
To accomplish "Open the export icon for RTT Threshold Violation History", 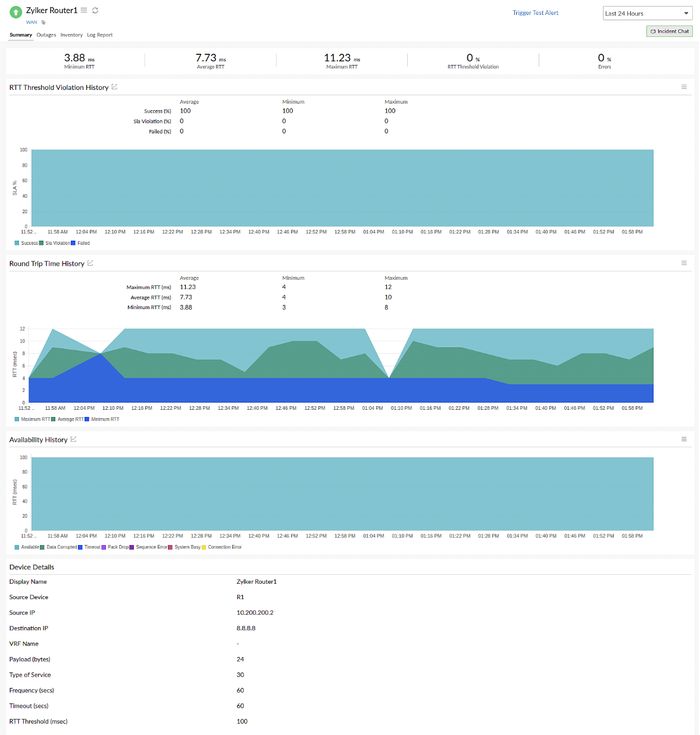I will coord(115,86).
